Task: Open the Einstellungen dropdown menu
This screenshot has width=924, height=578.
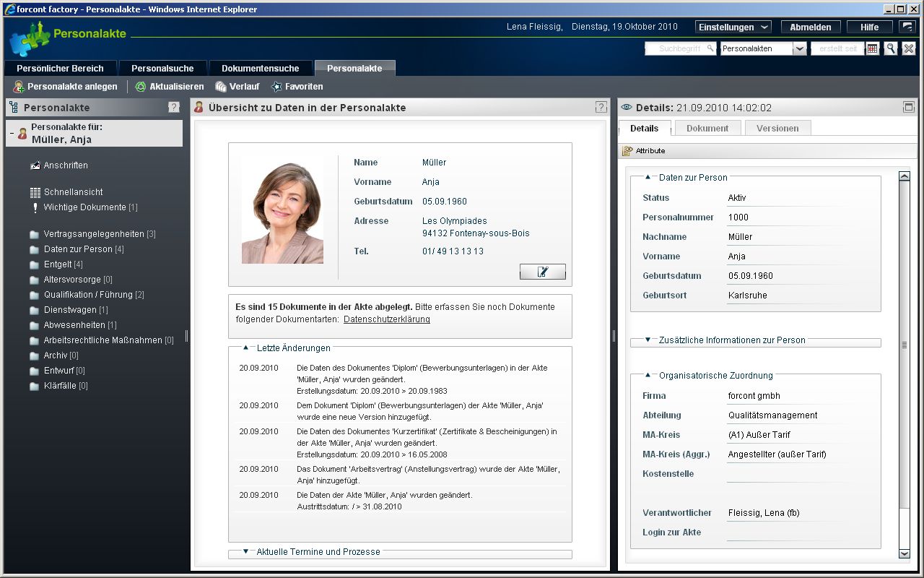Action: tap(733, 27)
